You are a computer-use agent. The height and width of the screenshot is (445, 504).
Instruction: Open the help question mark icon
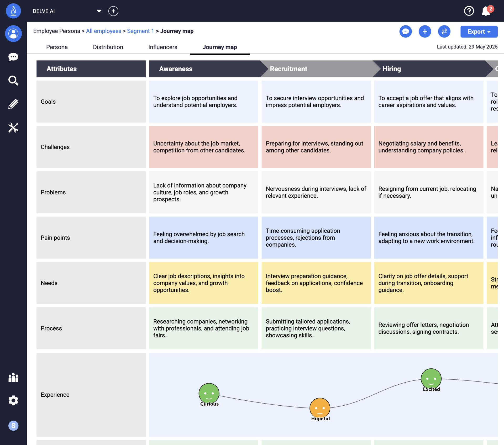click(469, 11)
